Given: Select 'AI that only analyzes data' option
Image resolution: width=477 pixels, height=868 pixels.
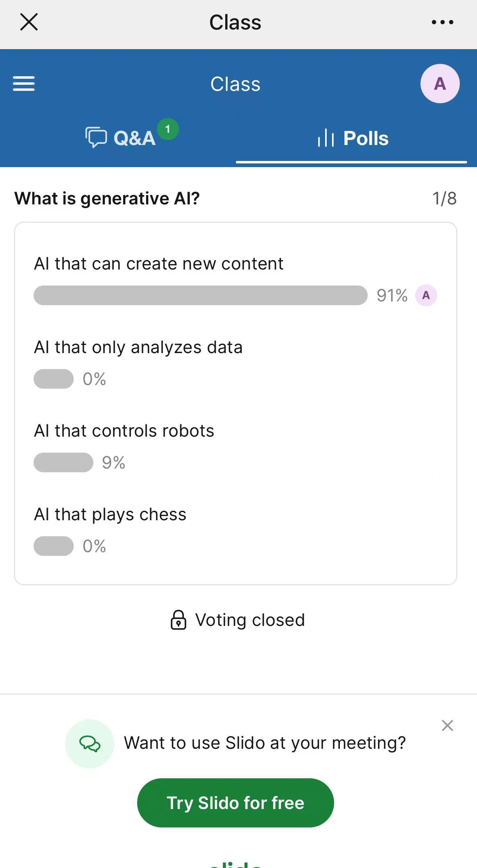Looking at the screenshot, I should (x=138, y=347).
